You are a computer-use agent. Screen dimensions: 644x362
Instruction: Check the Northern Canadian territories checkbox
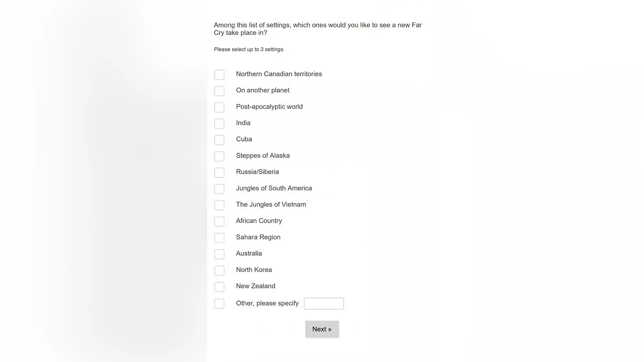point(219,75)
